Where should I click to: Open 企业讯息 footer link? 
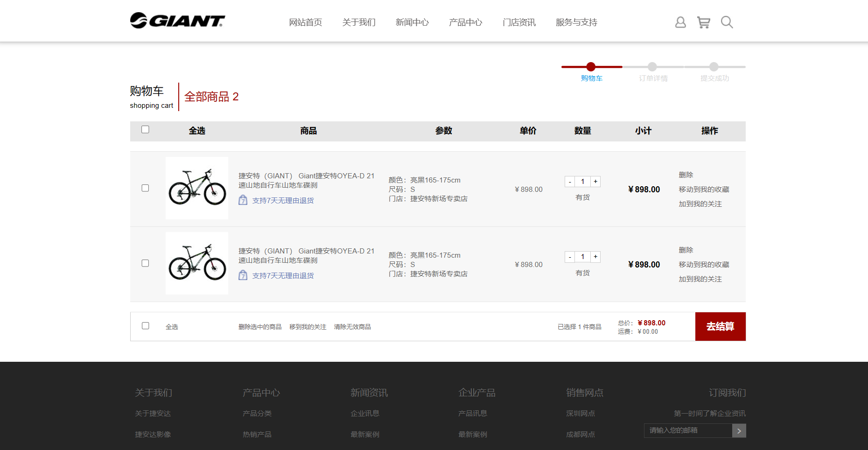tap(365, 414)
